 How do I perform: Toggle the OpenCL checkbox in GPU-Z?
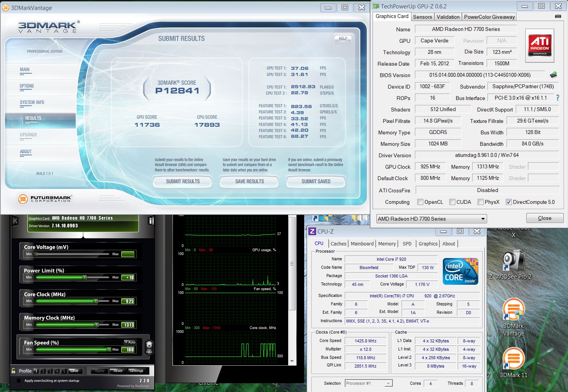pos(420,202)
